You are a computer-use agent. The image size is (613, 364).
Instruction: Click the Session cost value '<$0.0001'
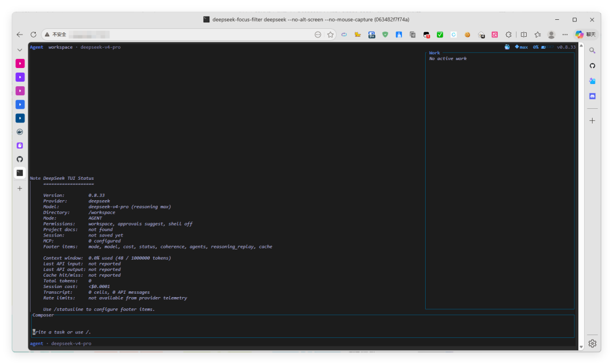coord(99,286)
